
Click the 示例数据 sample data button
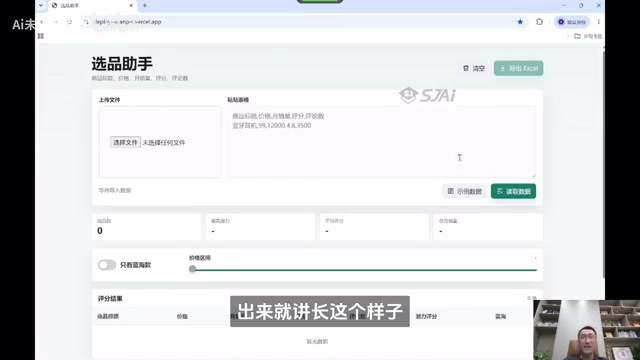pos(464,191)
